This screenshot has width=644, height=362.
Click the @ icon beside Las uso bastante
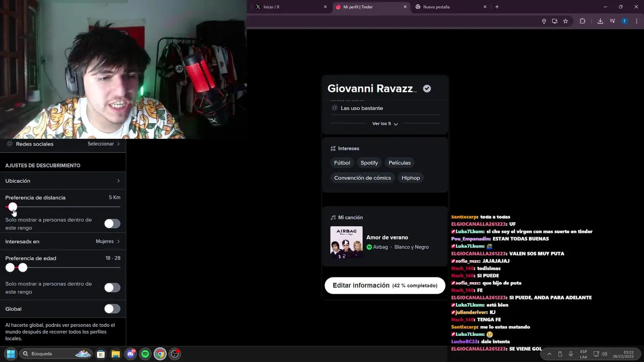coord(335,108)
